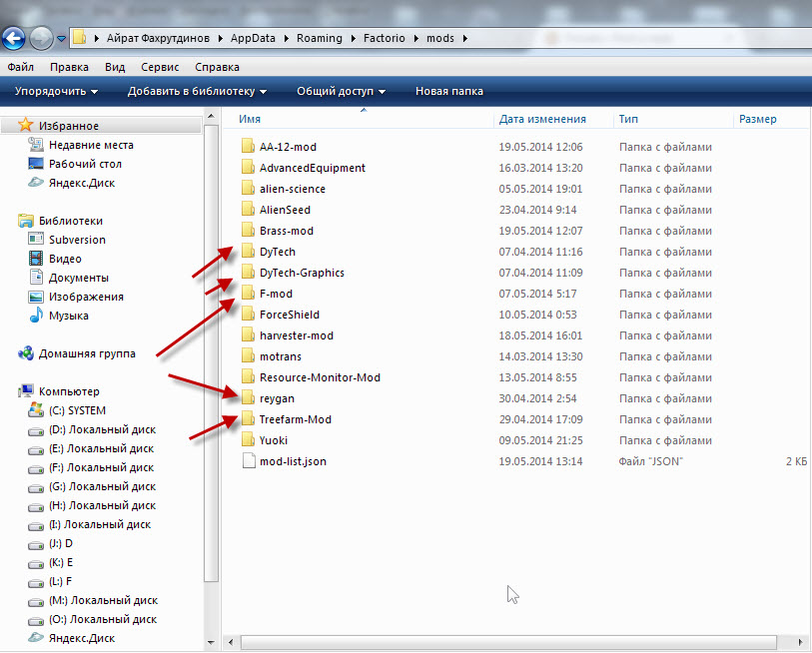This screenshot has width=812, height=653.
Task: Select Документы in the navigation pane
Action: (79, 278)
